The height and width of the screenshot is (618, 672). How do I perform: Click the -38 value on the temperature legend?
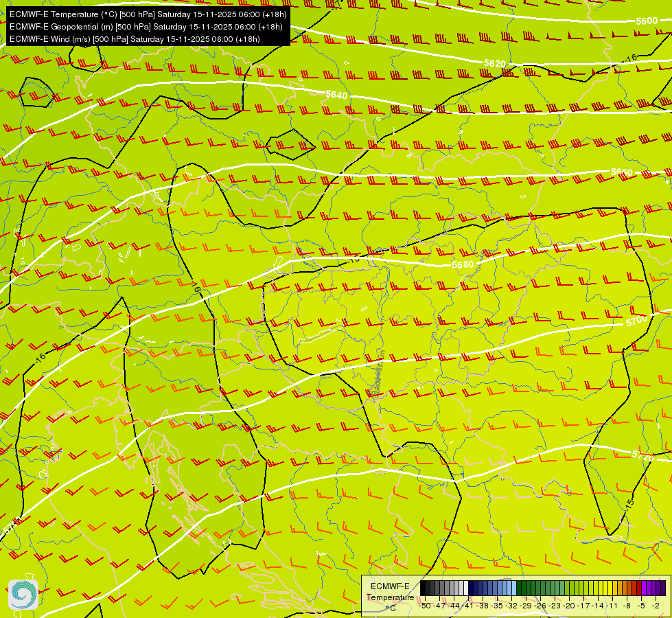tap(483, 606)
